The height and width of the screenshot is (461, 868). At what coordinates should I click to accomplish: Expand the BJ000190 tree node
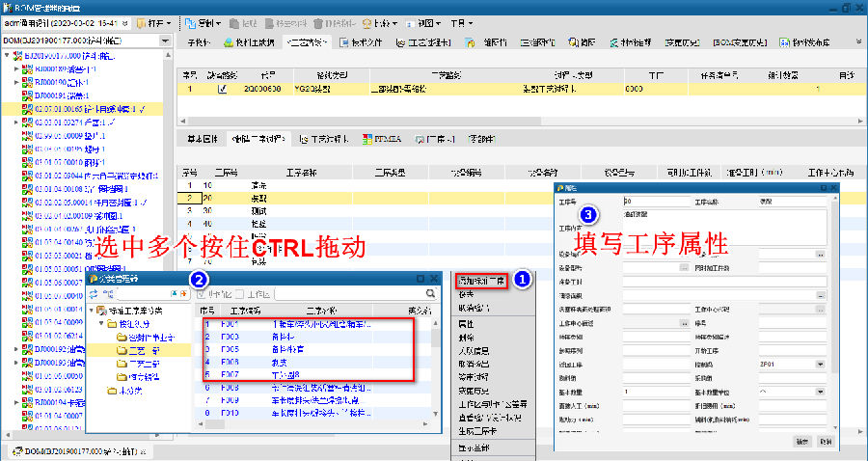pyautogui.click(x=16, y=83)
